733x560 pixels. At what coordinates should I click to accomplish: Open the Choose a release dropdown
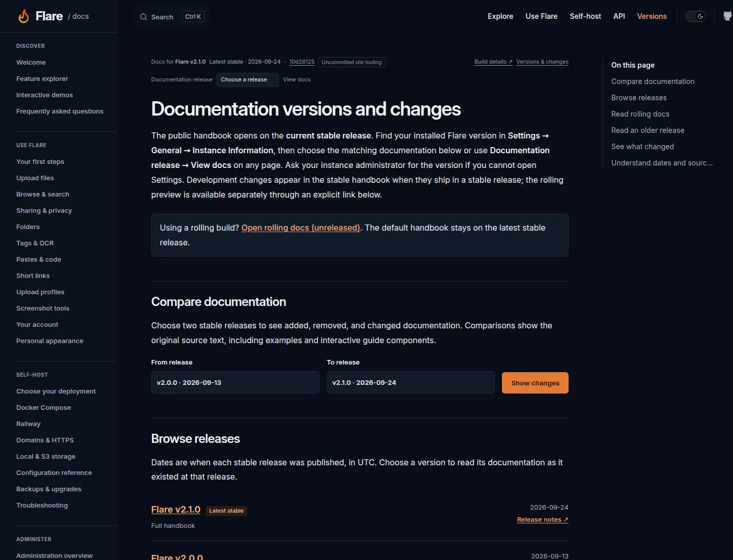[247, 80]
